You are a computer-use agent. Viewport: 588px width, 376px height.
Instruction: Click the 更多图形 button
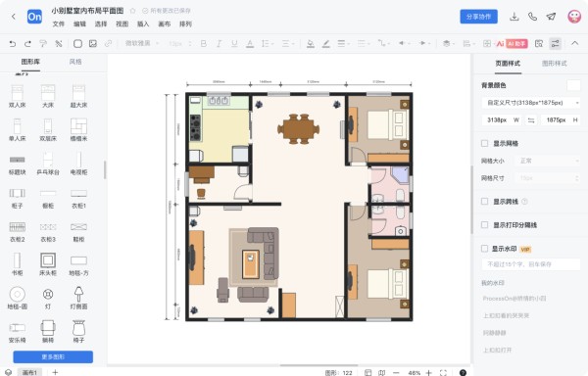53,356
